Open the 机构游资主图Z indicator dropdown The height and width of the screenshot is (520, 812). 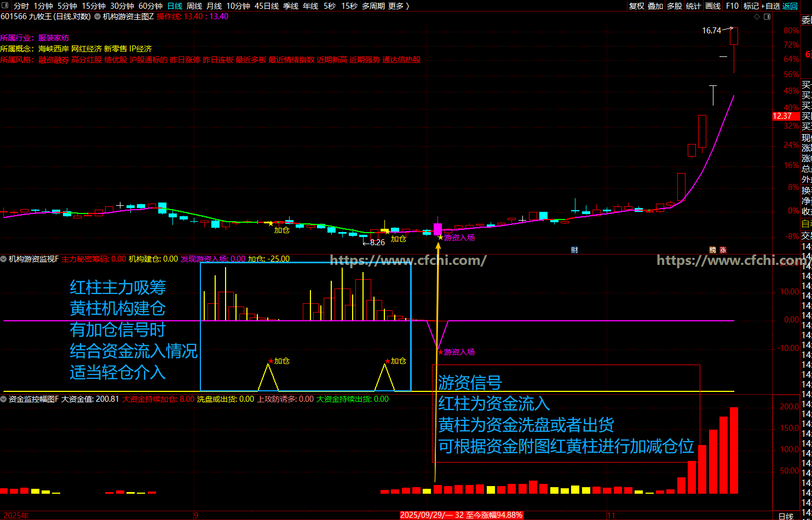click(97, 16)
